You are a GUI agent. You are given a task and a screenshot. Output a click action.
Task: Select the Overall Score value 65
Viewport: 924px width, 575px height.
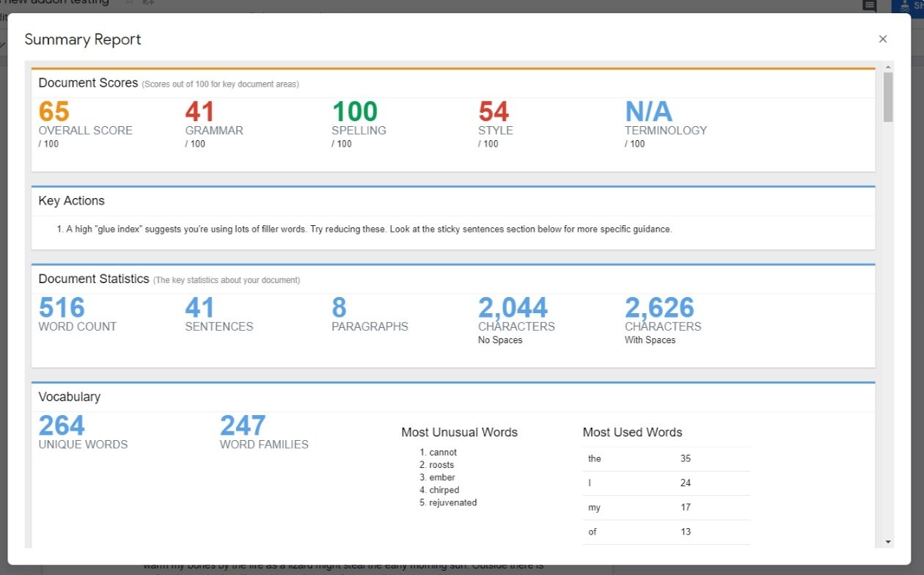pyautogui.click(x=54, y=111)
